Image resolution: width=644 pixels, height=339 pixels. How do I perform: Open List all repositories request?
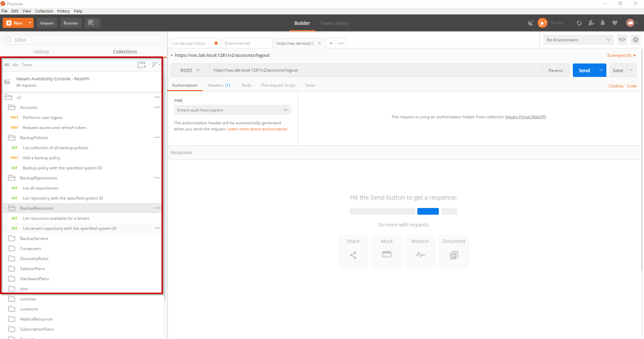click(40, 188)
